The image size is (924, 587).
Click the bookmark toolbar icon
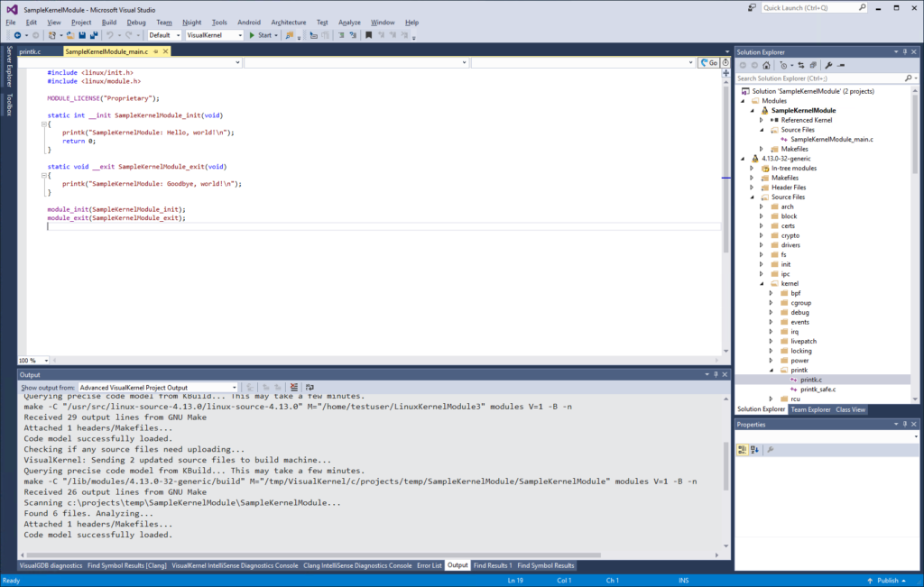[369, 35]
